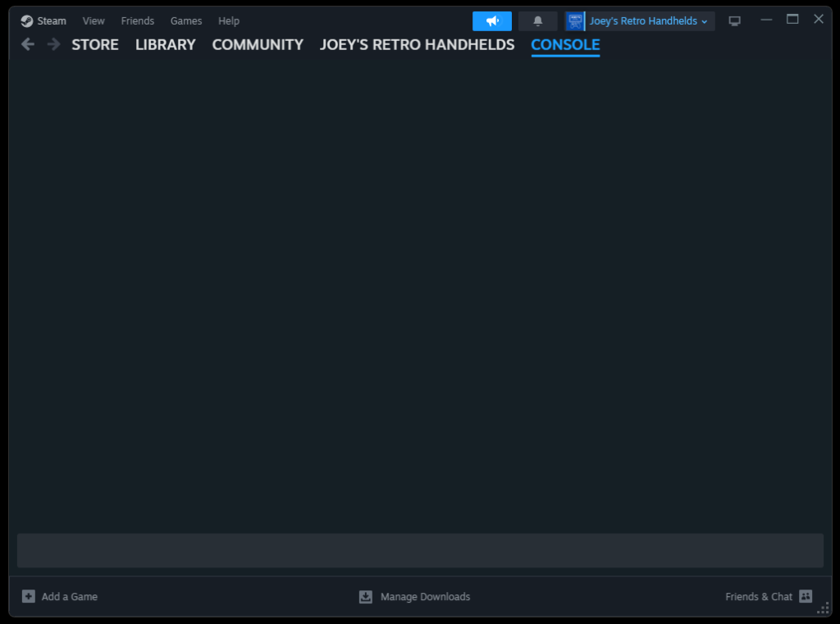The width and height of the screenshot is (840, 624).
Task: Switch to the STORE tab
Action: [95, 44]
